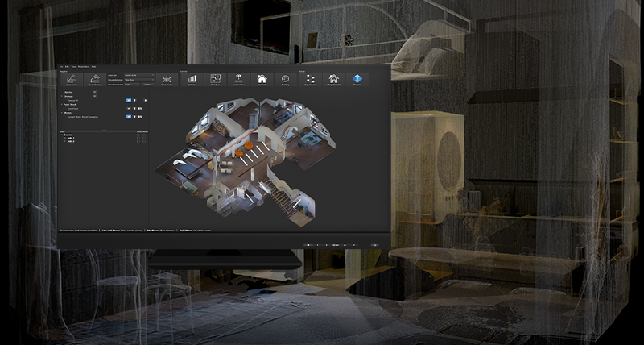The image size is (644, 345).
Task: Click the Update button
Action: coord(147,83)
